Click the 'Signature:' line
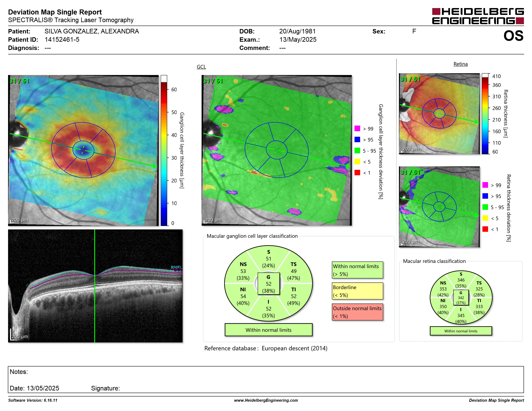Screen dimensions: 532x411 coord(105,388)
